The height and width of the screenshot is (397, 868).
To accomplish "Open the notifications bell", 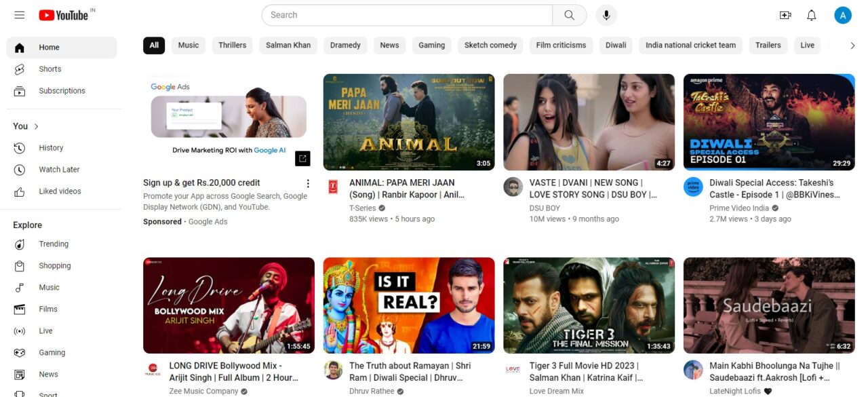I will [x=811, y=15].
